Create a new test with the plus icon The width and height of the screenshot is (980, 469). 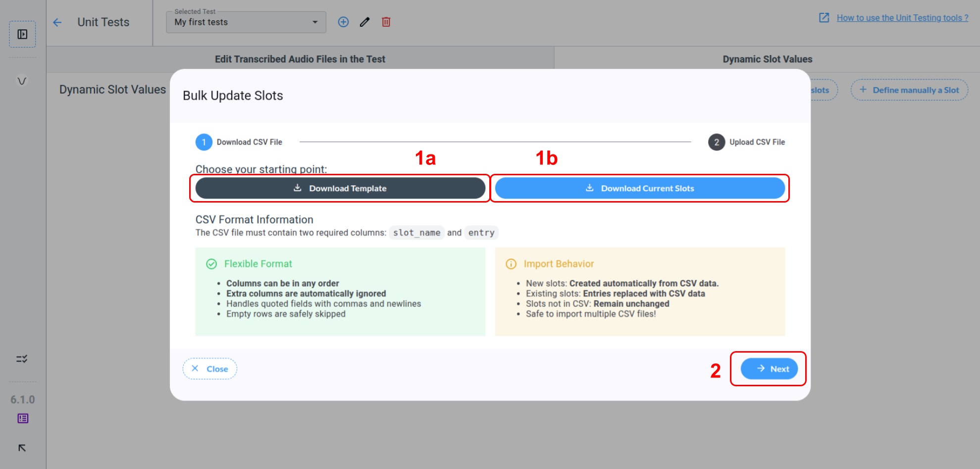point(343,22)
